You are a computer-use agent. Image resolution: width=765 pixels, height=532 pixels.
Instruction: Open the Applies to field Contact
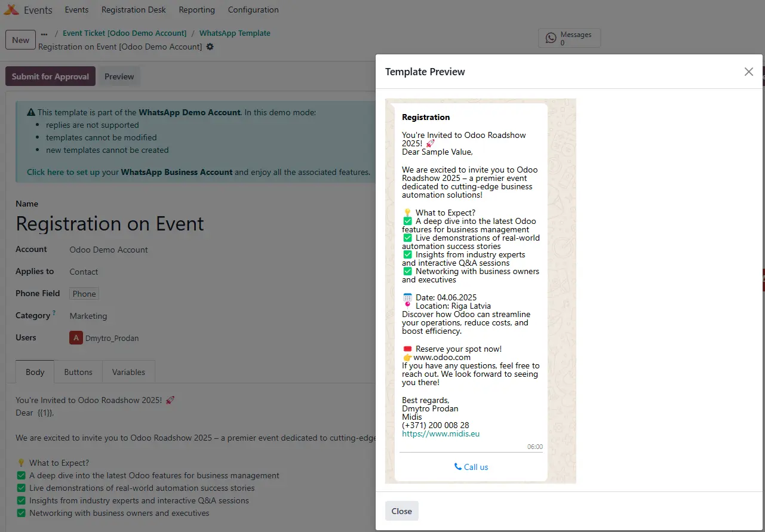point(84,272)
